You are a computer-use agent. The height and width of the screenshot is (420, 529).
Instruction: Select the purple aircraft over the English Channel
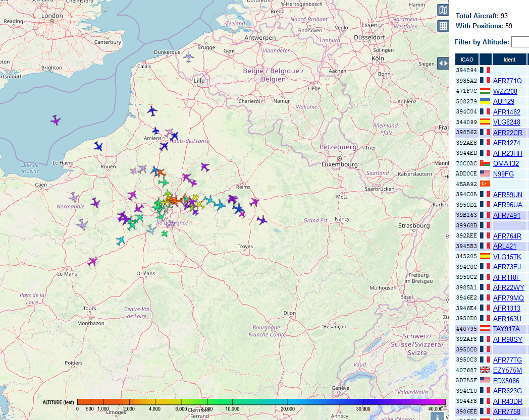click(x=55, y=121)
